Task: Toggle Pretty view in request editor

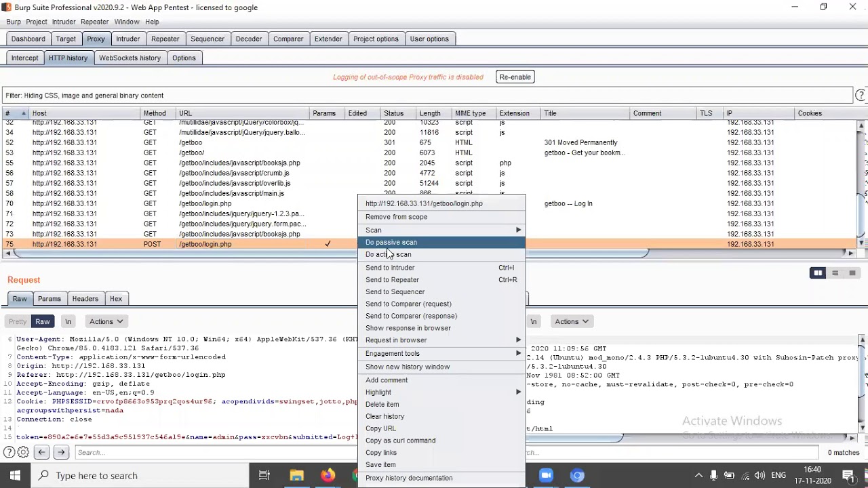Action: tap(18, 321)
